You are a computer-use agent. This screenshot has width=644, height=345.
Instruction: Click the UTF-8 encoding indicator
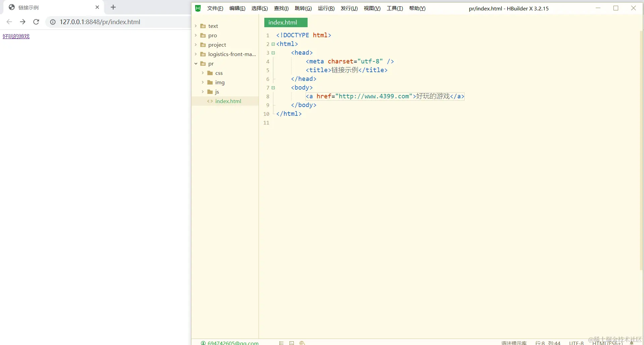[576, 343]
